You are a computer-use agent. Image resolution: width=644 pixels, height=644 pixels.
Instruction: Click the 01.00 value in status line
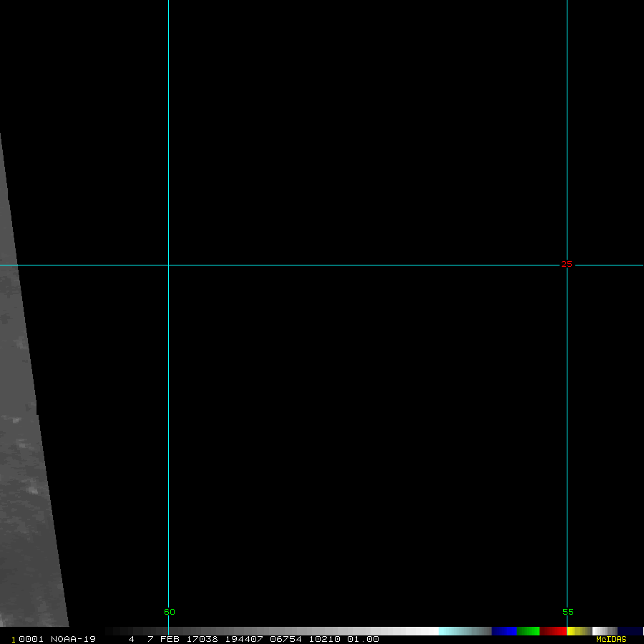pyautogui.click(x=363, y=639)
